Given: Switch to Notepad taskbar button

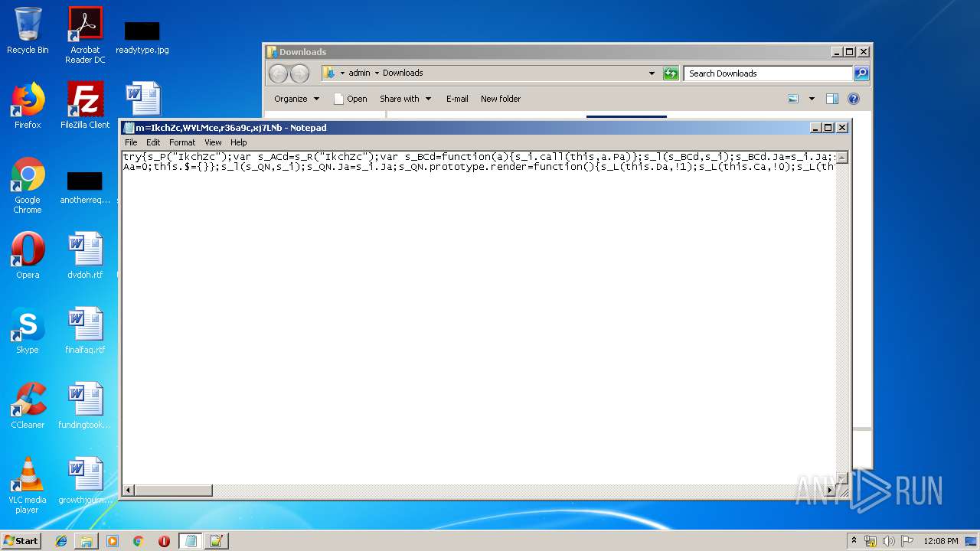Looking at the screenshot, I should 191,541.
